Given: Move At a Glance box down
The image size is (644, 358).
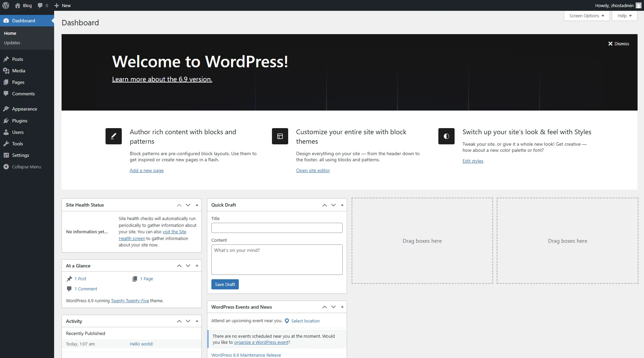Looking at the screenshot, I should pos(188,266).
